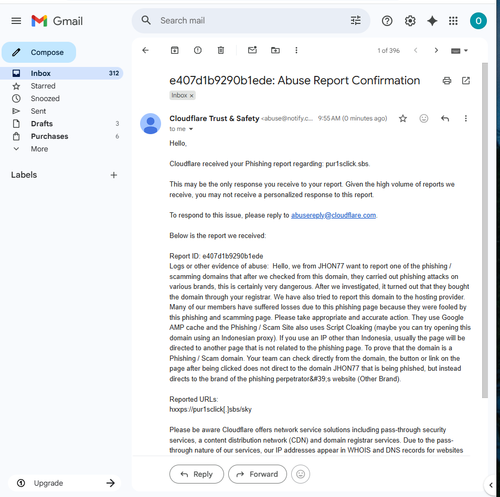Click the email subject line
Image resolution: width=500 pixels, height=497 pixels.
[295, 81]
